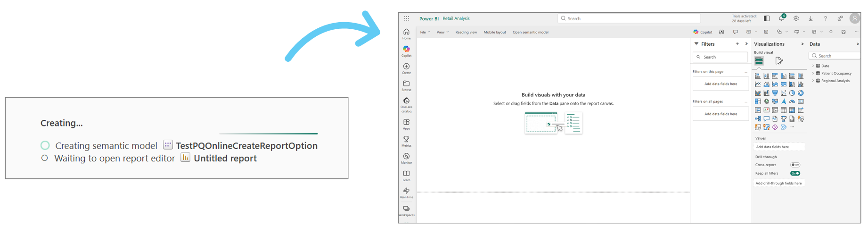Open the settings gear in header

(x=796, y=18)
